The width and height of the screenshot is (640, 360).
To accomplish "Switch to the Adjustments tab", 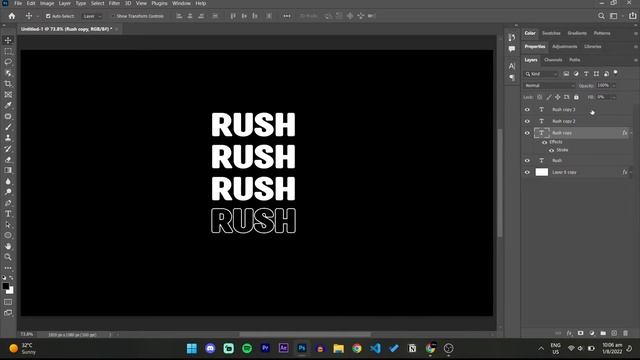I will click(x=564, y=47).
